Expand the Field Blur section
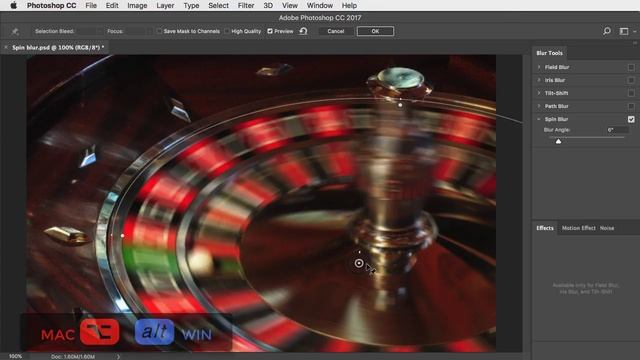The height and width of the screenshot is (360, 640). pos(539,67)
